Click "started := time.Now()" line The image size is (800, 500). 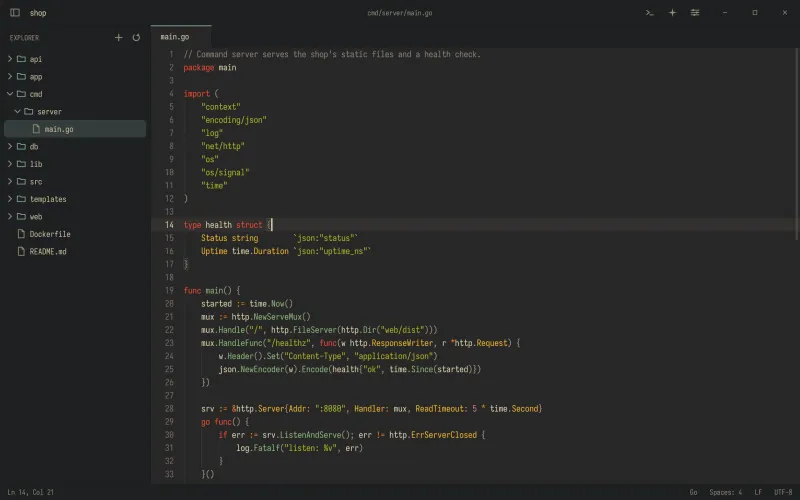point(247,304)
